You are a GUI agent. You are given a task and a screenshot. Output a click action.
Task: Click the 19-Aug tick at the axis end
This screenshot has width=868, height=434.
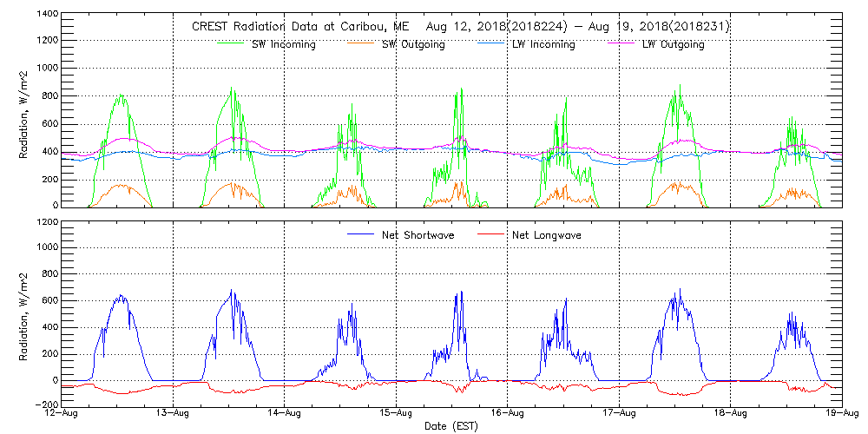[x=842, y=414]
